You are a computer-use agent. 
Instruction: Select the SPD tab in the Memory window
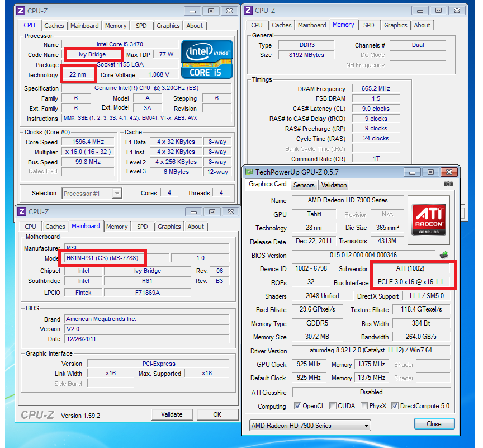point(369,25)
